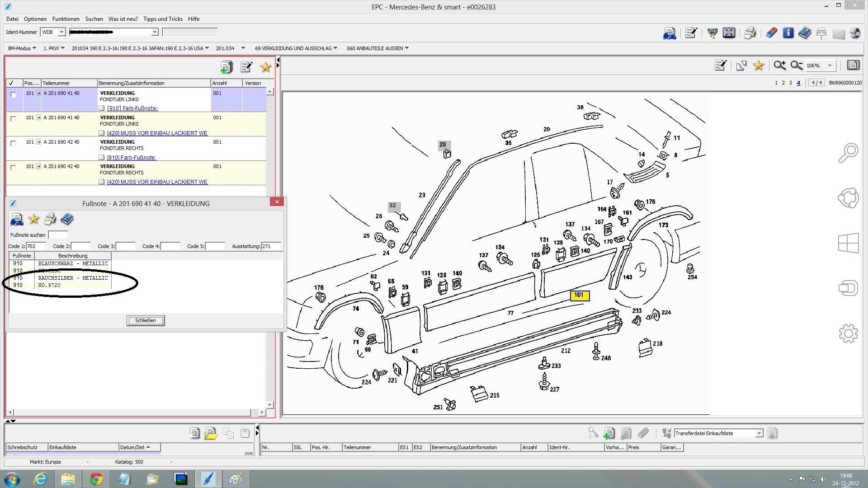This screenshot has height=488, width=868.
Task: Print from the Fußnote dialog
Action: click(50, 220)
